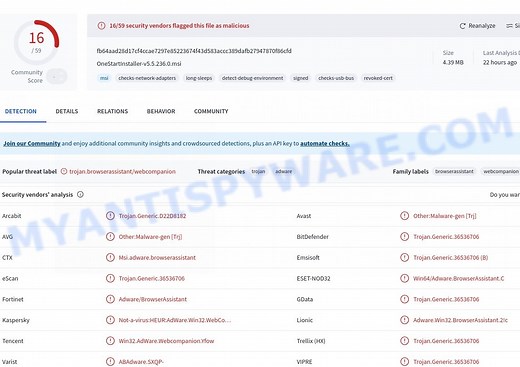Screen dimensions: 520x367
Task: Open the RELATIONS tab
Action: coord(112,111)
